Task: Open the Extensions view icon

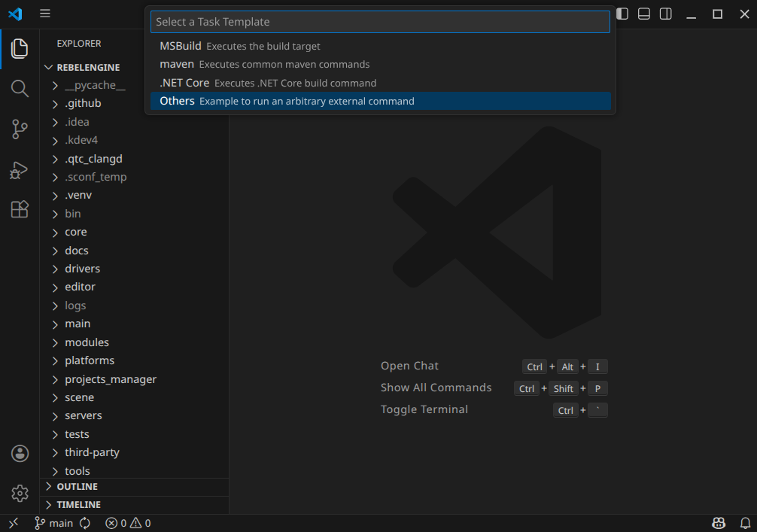Action: 20,209
